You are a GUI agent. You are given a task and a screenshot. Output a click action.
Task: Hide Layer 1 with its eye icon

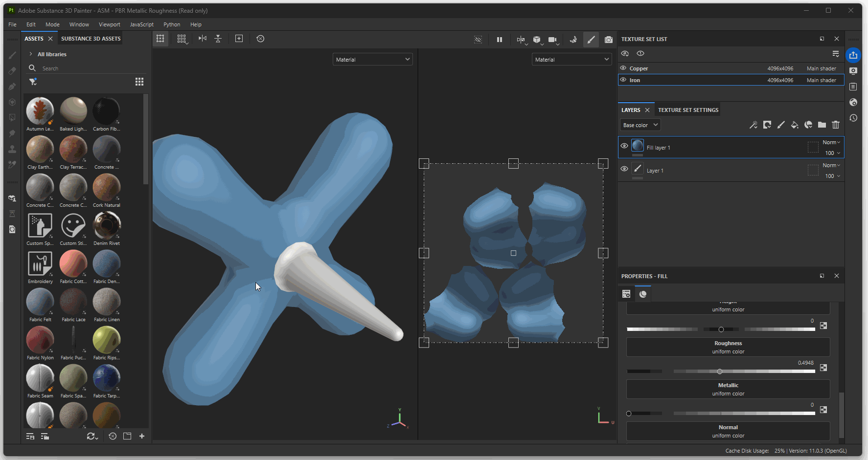[x=624, y=169]
